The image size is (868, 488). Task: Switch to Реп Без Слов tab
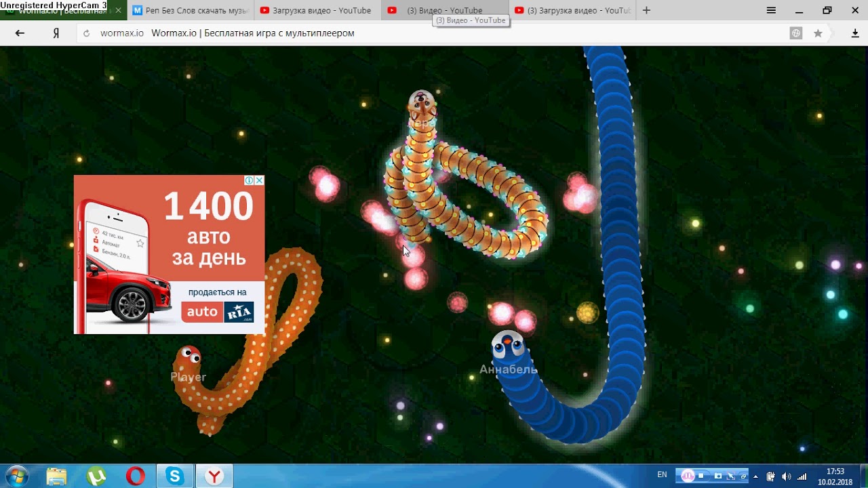[191, 10]
